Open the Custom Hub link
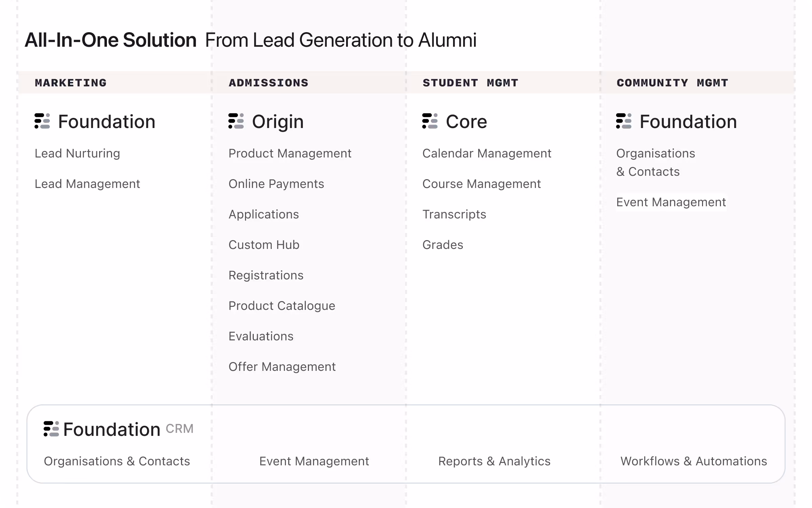The height and width of the screenshot is (508, 812). 264,245
